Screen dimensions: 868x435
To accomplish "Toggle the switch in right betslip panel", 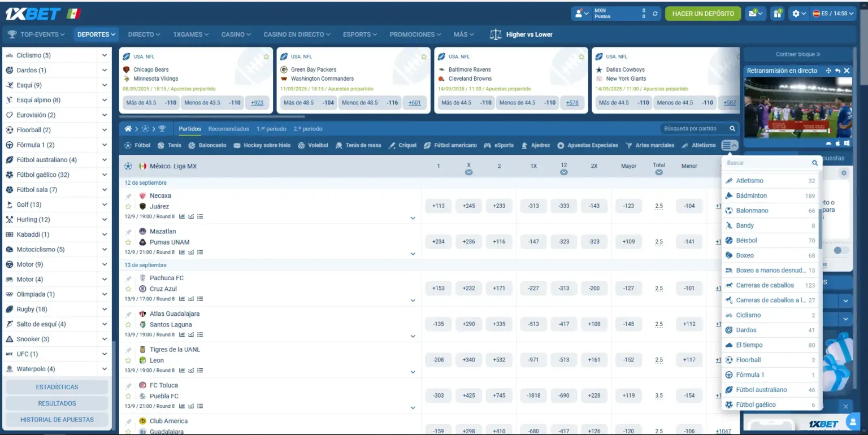I will coord(841,250).
